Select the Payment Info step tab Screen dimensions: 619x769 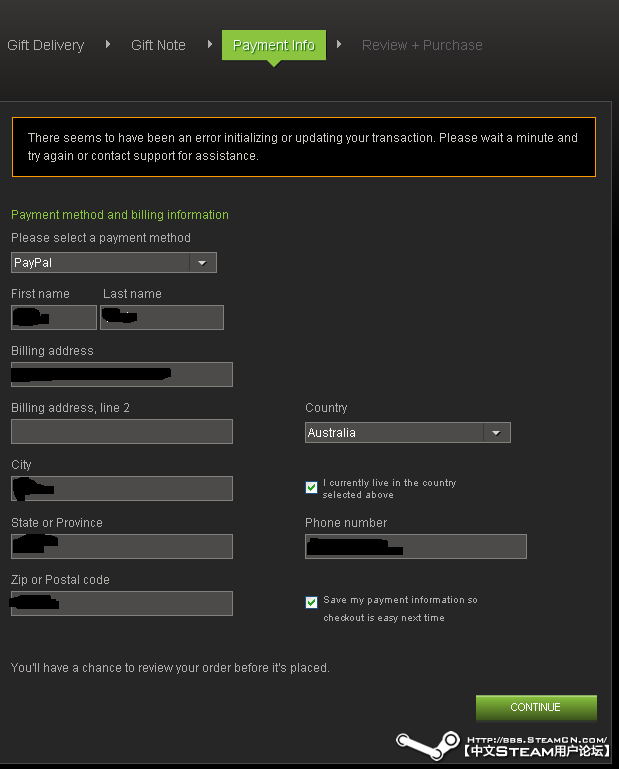pyautogui.click(x=274, y=45)
